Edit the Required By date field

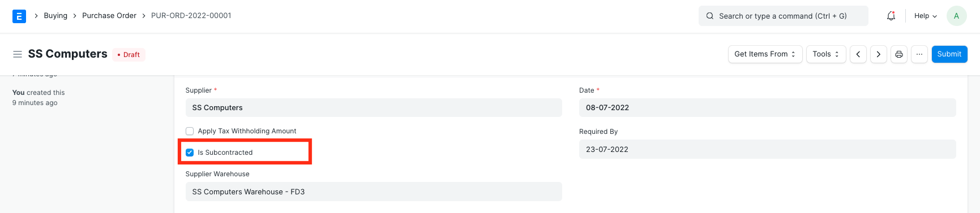tap(768, 150)
